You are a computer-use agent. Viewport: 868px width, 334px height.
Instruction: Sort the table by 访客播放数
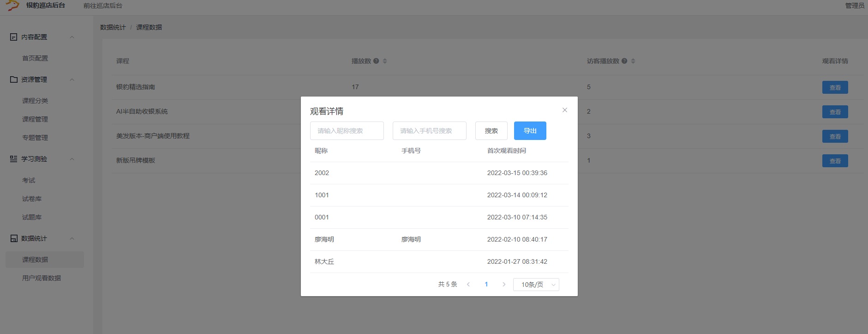[633, 61]
